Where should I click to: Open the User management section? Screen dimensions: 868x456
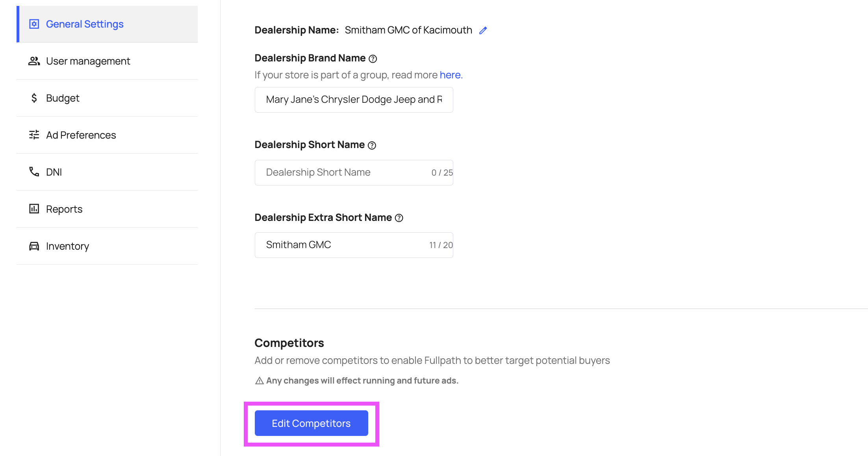[x=88, y=61]
